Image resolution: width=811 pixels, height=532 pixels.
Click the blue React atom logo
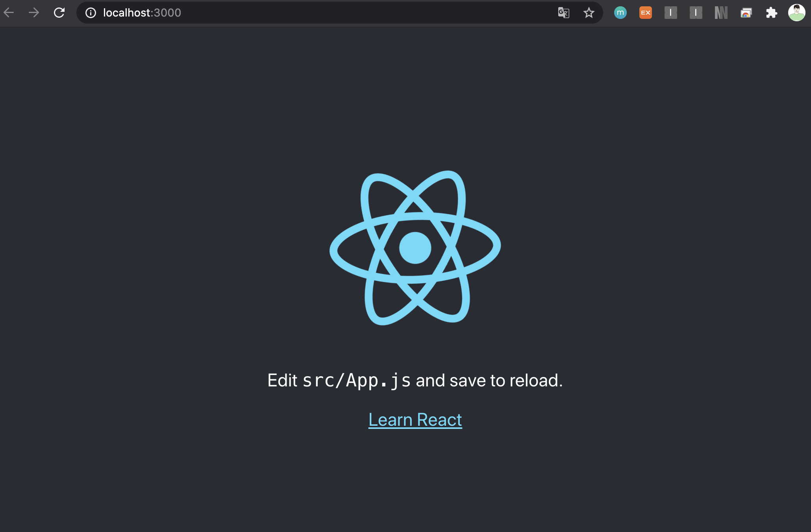point(415,248)
